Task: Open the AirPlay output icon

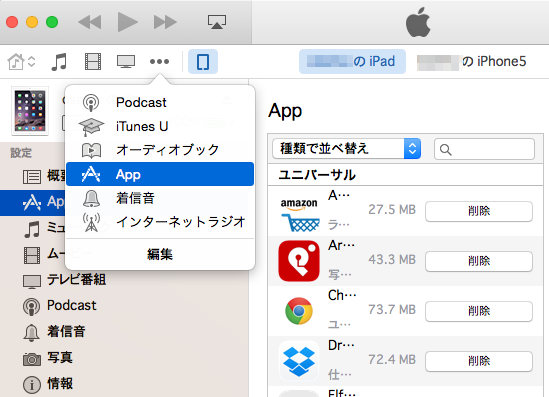Action: coord(217,22)
